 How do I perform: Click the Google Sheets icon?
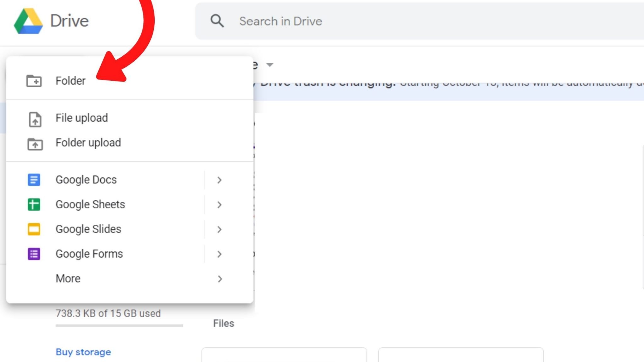[x=34, y=205]
